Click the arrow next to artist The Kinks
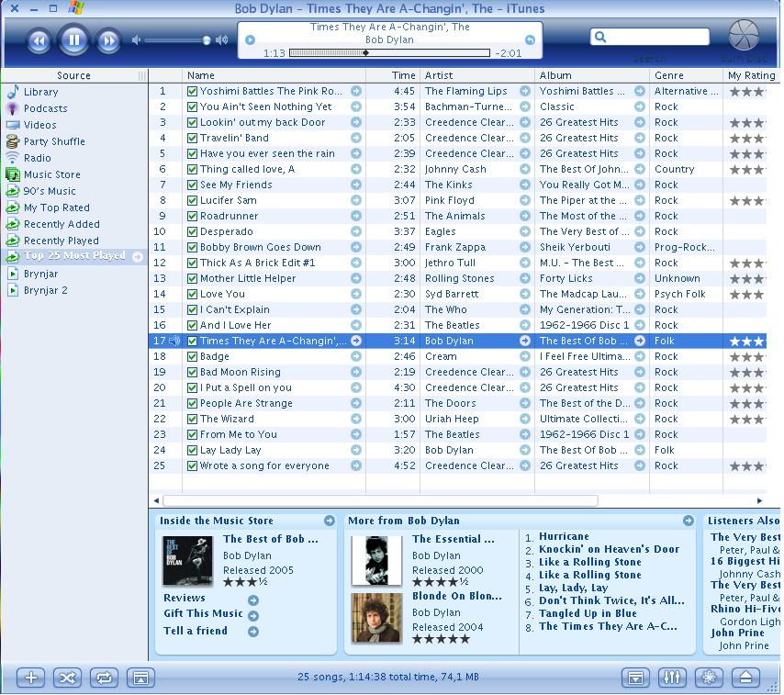 click(524, 185)
